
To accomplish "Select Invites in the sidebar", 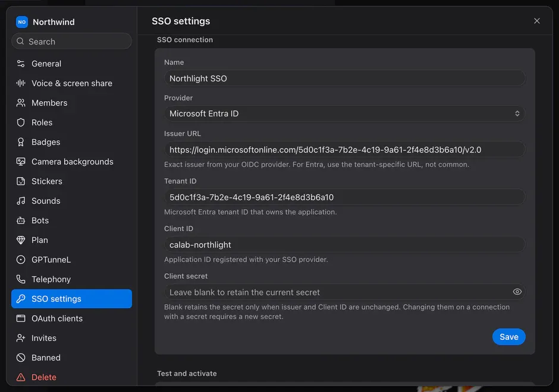I will [x=71, y=338].
